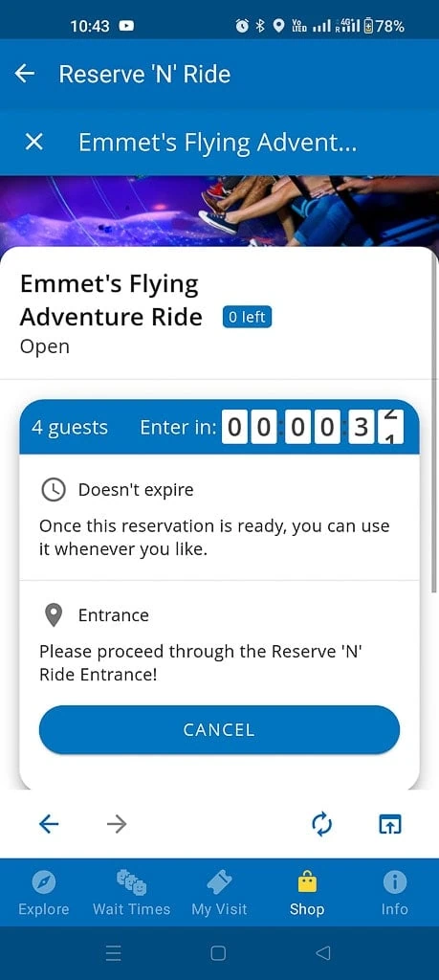439x980 pixels.
Task: Tap the '0 left' badge
Action: (x=247, y=317)
